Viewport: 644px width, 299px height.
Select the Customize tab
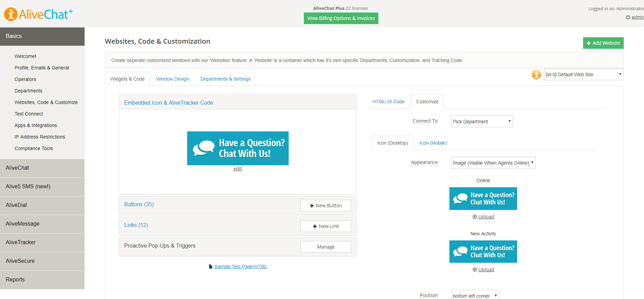427,102
